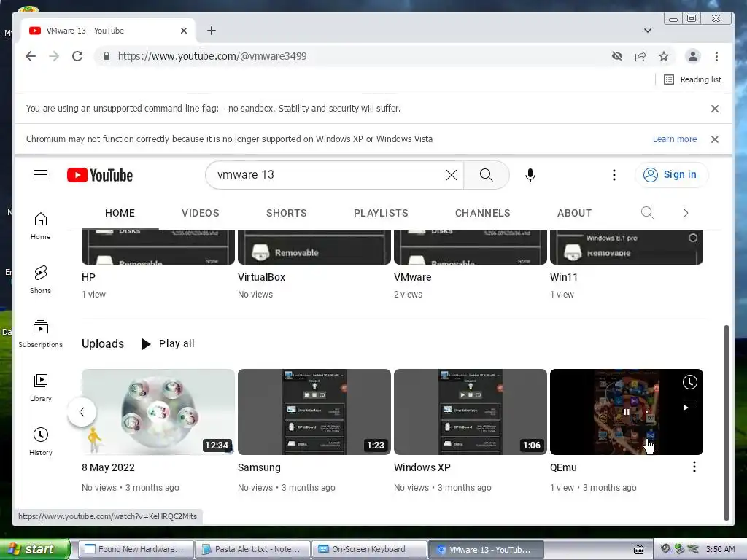Switch to Found New Hardware taskbar item
Viewport: 747px width, 560px height.
point(136,549)
